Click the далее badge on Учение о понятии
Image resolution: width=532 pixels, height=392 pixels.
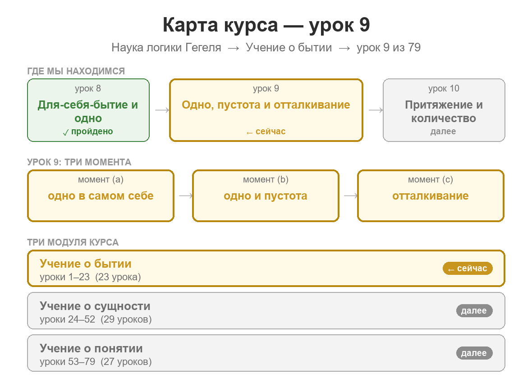click(474, 353)
